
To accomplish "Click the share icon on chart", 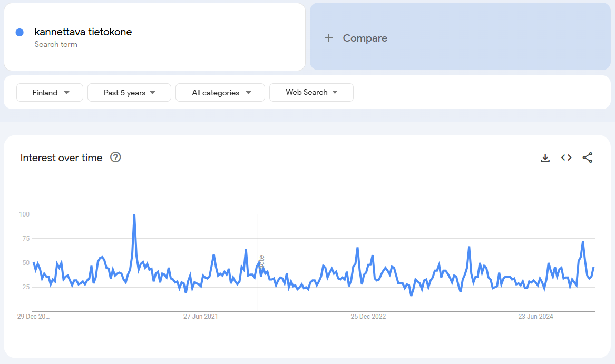I will 588,158.
